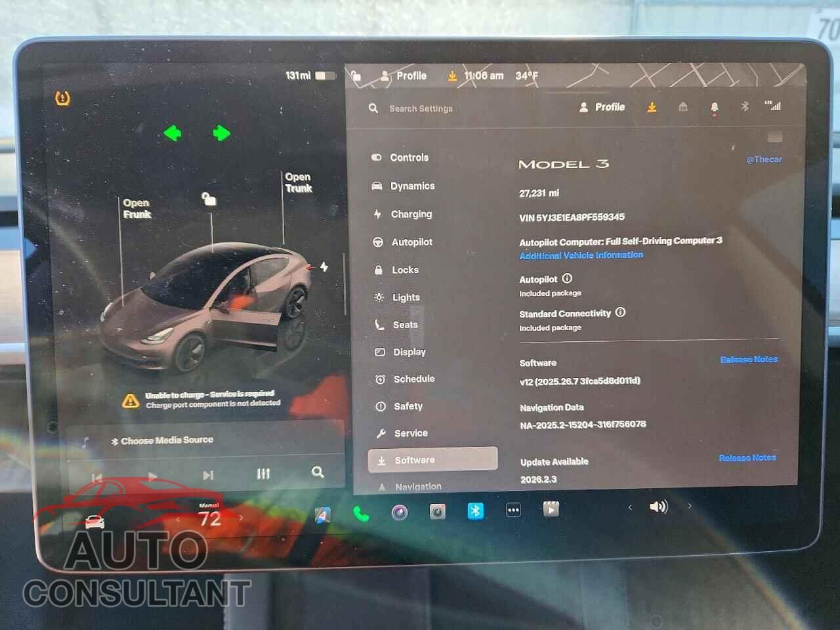This screenshot has width=840, height=630.
Task: Open the camera app in dock
Action: (400, 512)
